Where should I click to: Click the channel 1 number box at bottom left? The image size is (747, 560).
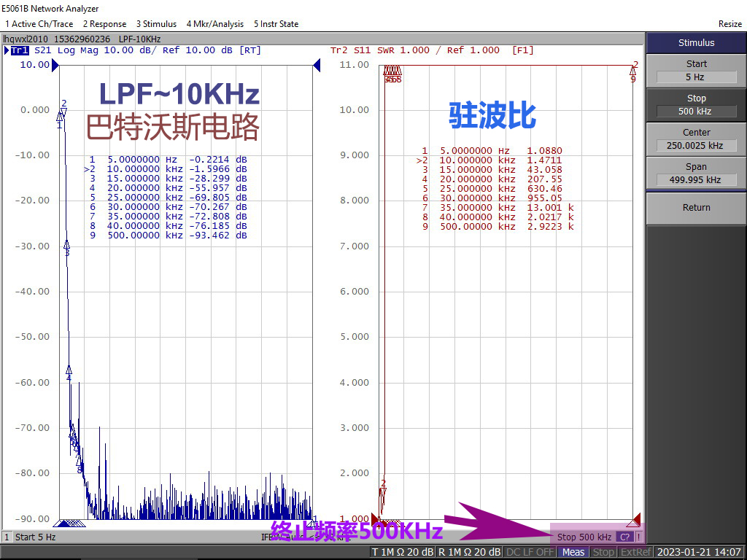pyautogui.click(x=7, y=537)
